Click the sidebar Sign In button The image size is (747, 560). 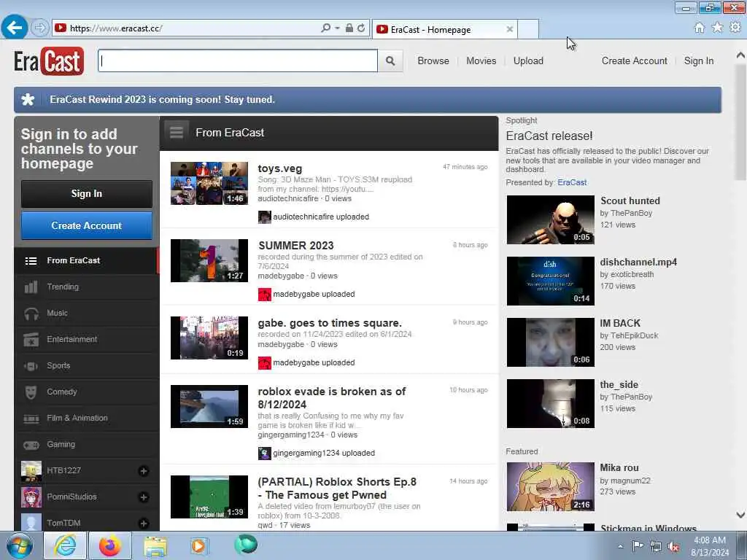[x=87, y=194]
